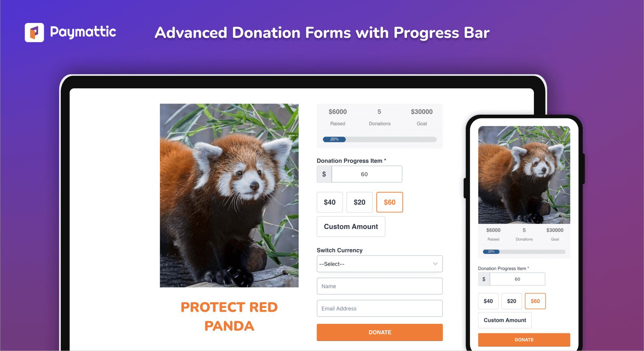The height and width of the screenshot is (351, 644).
Task: Select the $40 option in tablet form
Action: click(330, 202)
